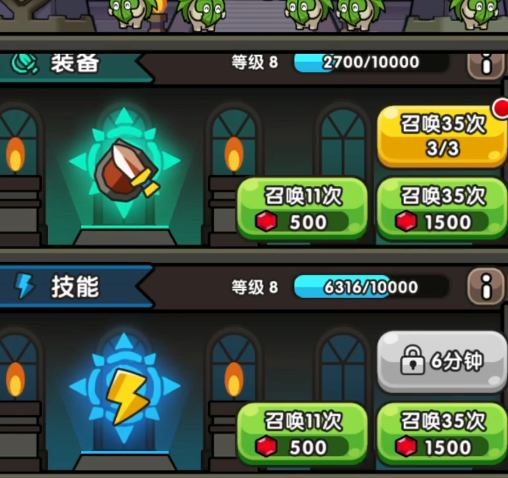Screen dimensions: 508x478
Task: Select the 技能 section header
Action: [77, 287]
